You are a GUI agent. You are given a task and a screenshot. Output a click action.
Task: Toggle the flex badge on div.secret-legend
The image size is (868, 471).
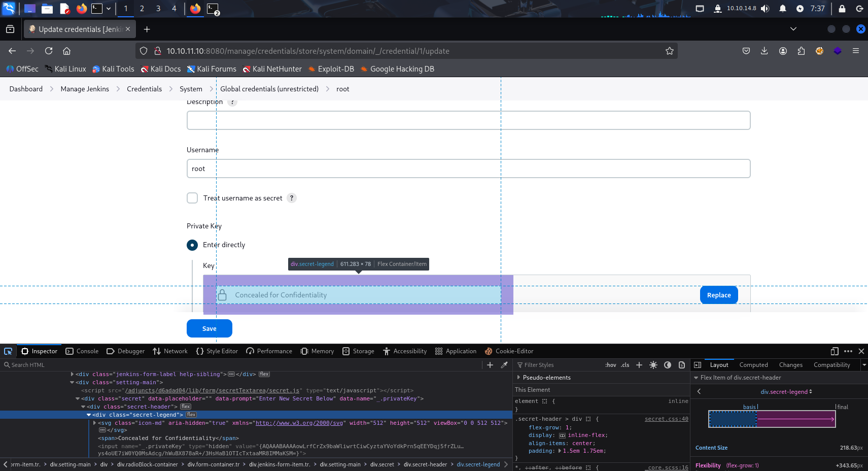click(191, 415)
